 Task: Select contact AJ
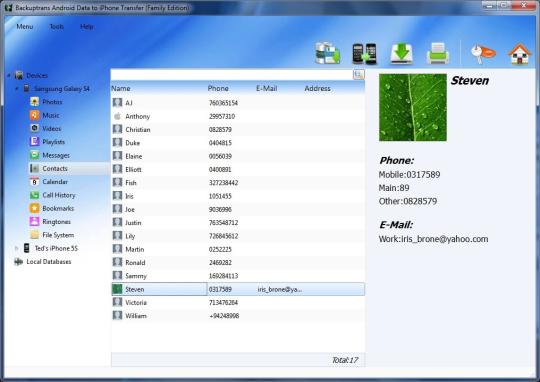click(x=238, y=103)
